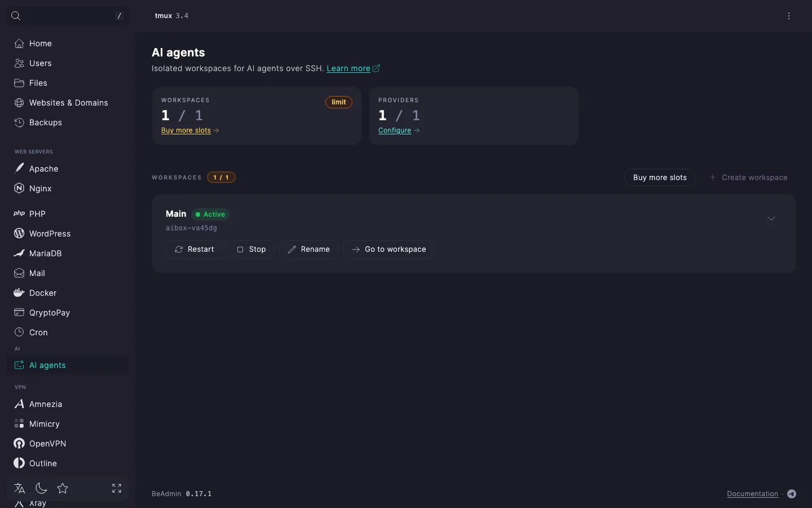Click the favorites star icon
Screen dimensions: 812x508
[x=63, y=488]
